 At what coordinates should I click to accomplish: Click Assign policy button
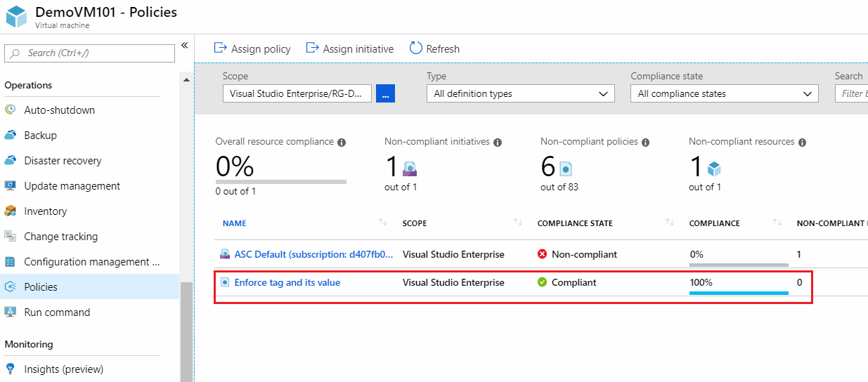(252, 48)
